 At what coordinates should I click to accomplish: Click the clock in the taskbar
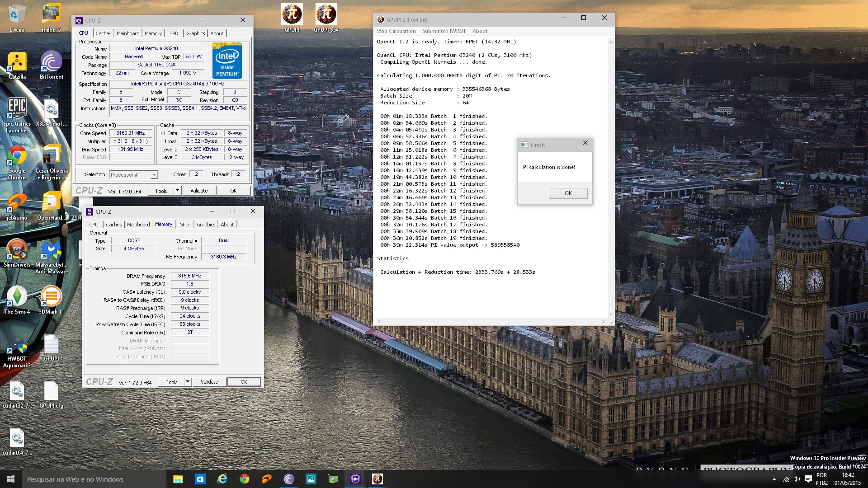tap(848, 479)
